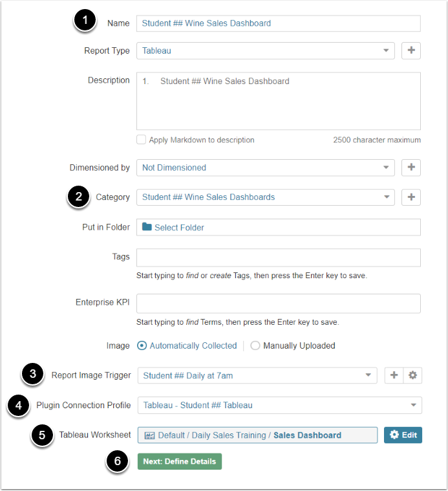Click into the Name text field

click(278, 23)
